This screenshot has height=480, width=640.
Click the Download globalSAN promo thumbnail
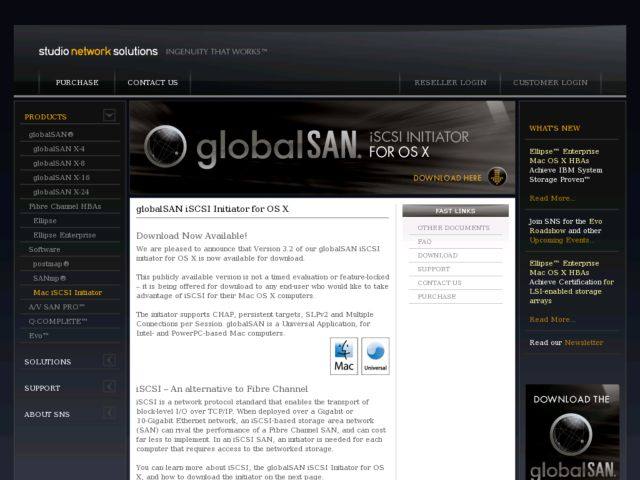[572, 432]
